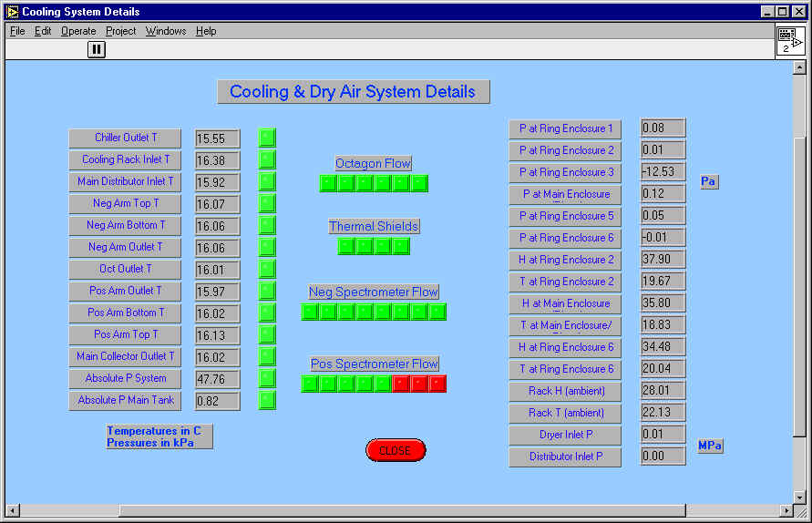Click the green indicator beside Pos Arm Top T

pyautogui.click(x=267, y=334)
